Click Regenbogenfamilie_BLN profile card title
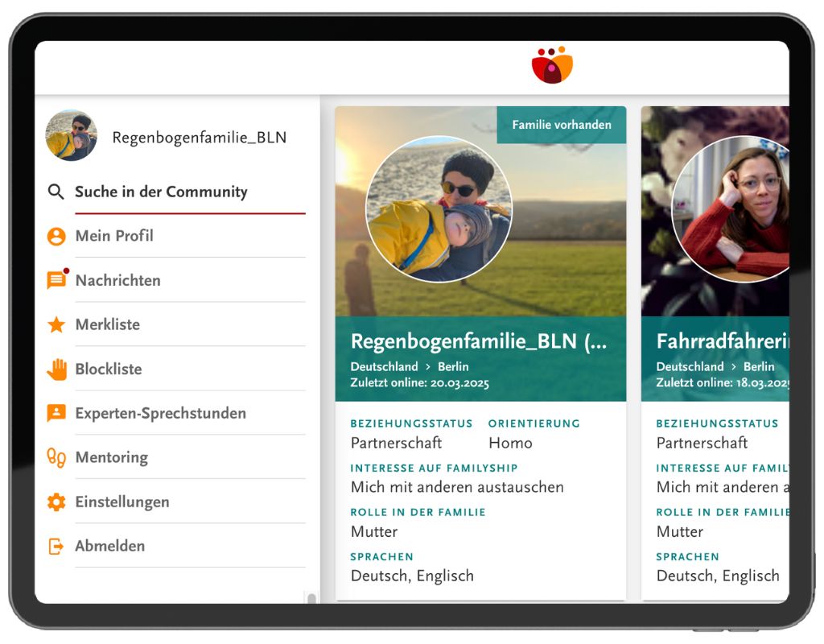 coord(478,341)
